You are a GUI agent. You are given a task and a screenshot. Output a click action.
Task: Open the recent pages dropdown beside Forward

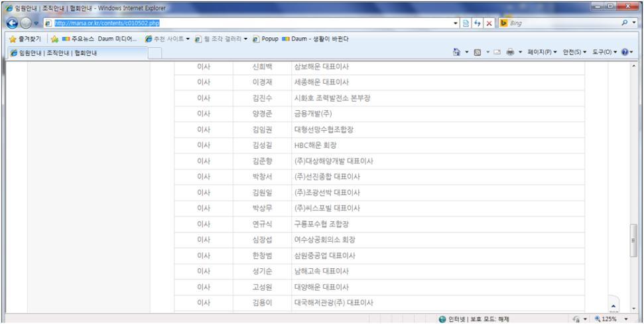pos(36,23)
